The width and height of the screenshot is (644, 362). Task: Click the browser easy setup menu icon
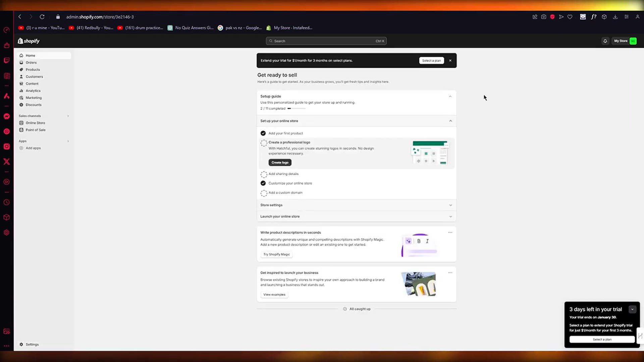tap(626, 17)
